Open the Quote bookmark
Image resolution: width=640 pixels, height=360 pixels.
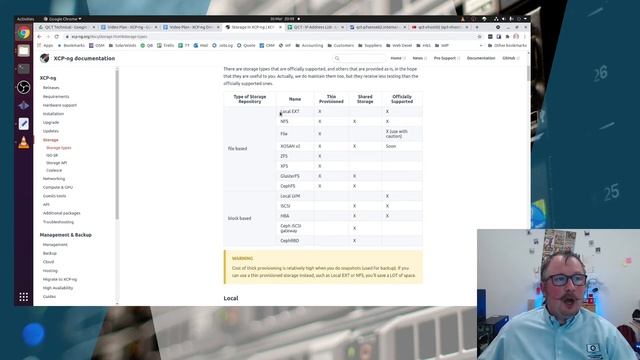(x=246, y=46)
